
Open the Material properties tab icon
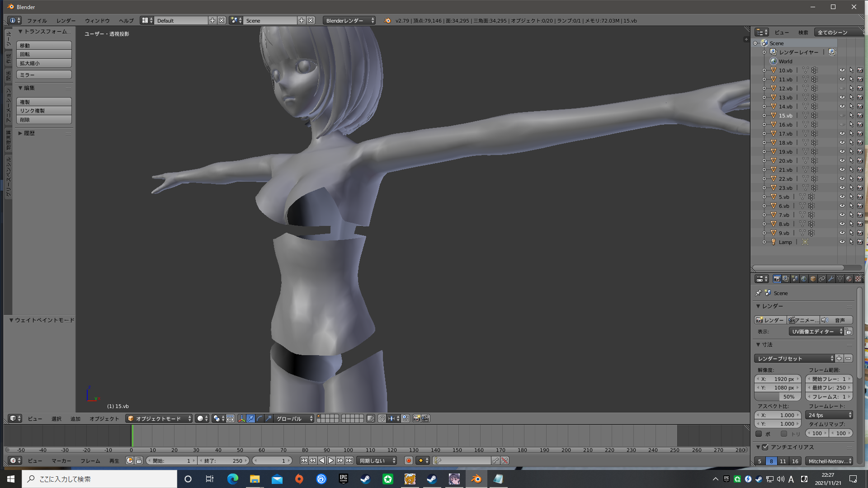point(849,279)
